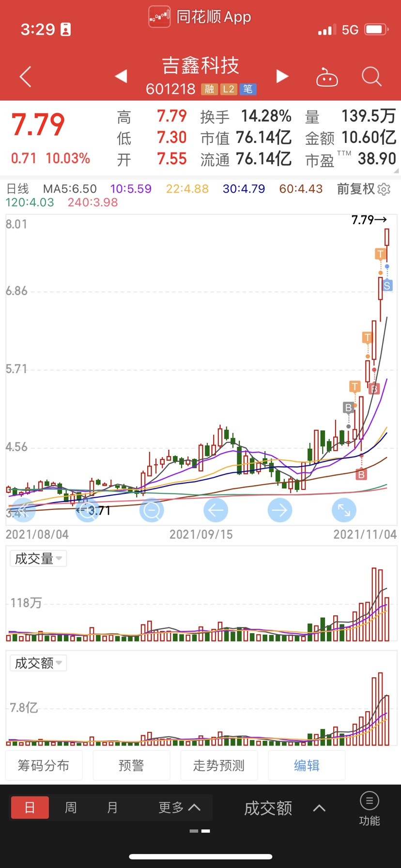
Task: Expand chart to fullscreen
Action: [x=344, y=510]
